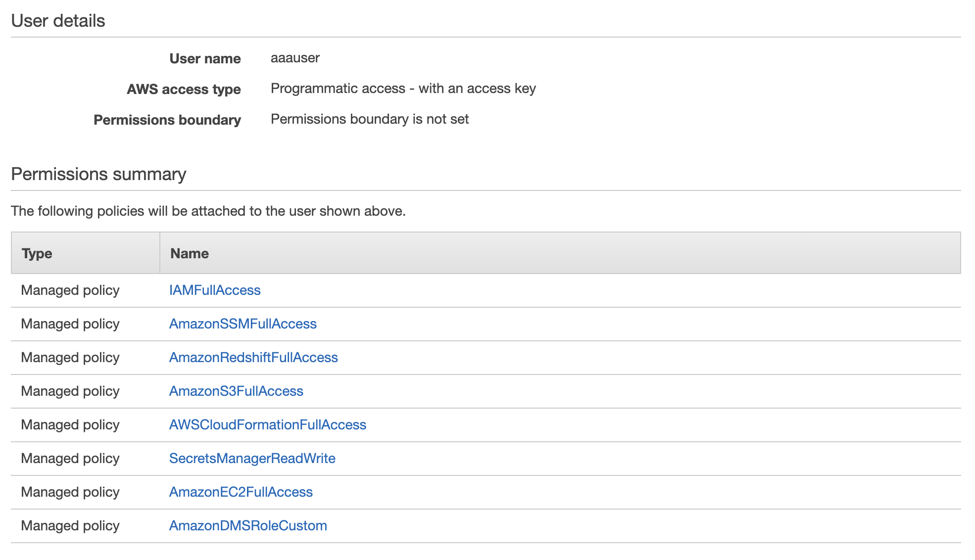
Task: Open the AmazonSSMFullAccess policy link
Action: [x=243, y=324]
